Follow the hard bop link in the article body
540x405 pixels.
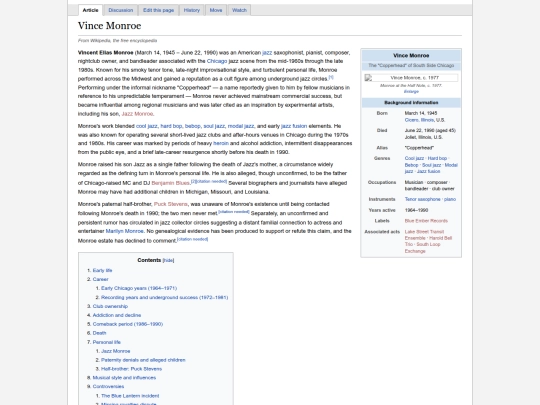coord(171,126)
